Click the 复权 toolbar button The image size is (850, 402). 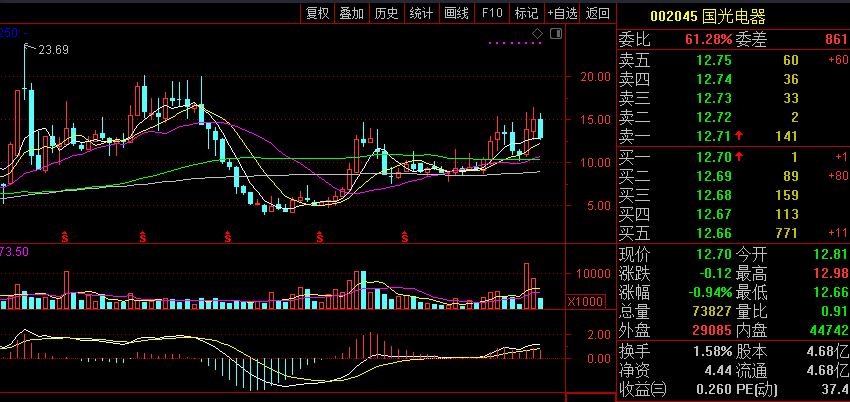point(318,14)
